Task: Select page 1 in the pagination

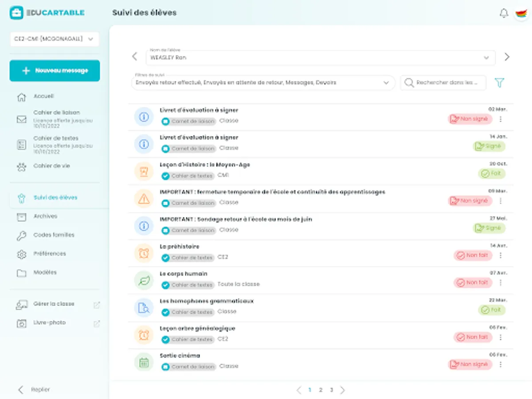Action: [309, 390]
